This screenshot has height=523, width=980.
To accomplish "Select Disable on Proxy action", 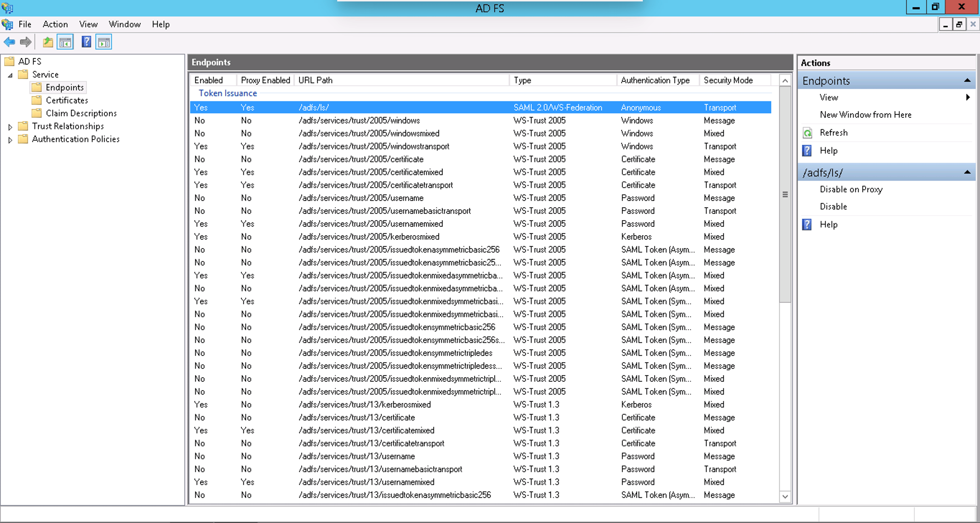I will coord(851,189).
